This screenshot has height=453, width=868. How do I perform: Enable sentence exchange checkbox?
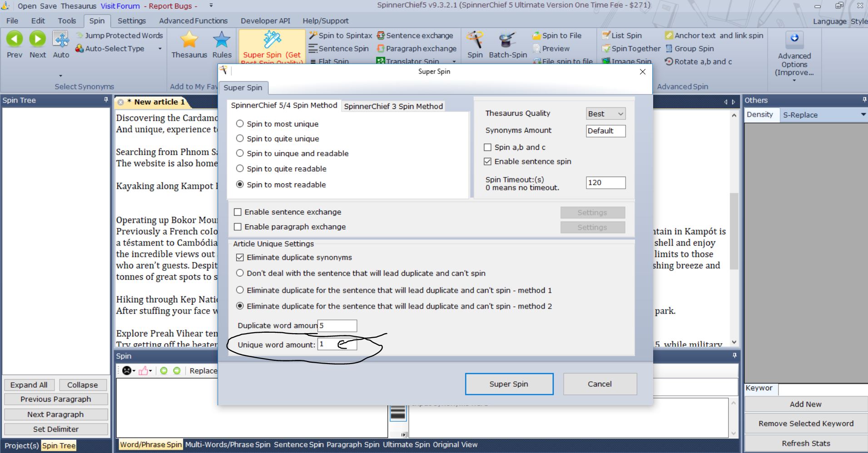238,212
